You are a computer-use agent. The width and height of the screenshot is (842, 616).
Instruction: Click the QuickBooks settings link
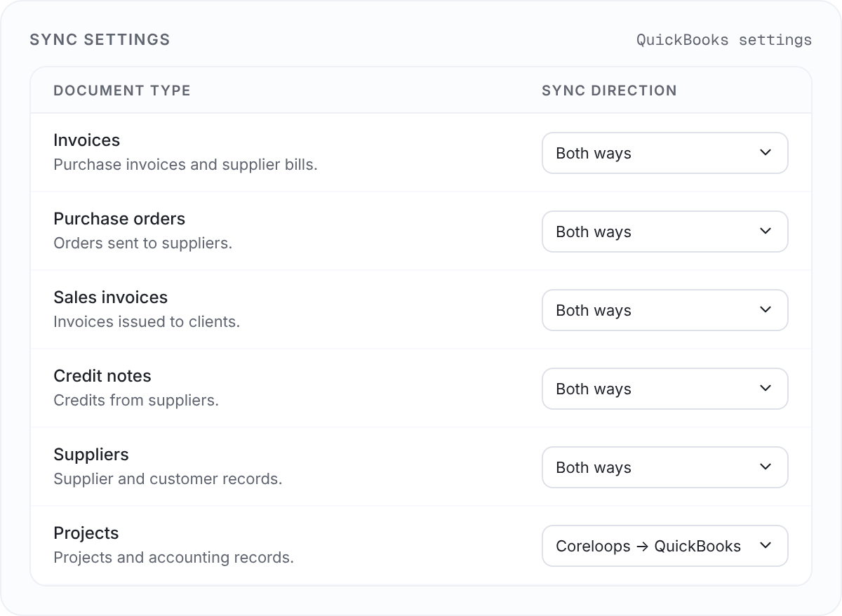pyautogui.click(x=724, y=40)
